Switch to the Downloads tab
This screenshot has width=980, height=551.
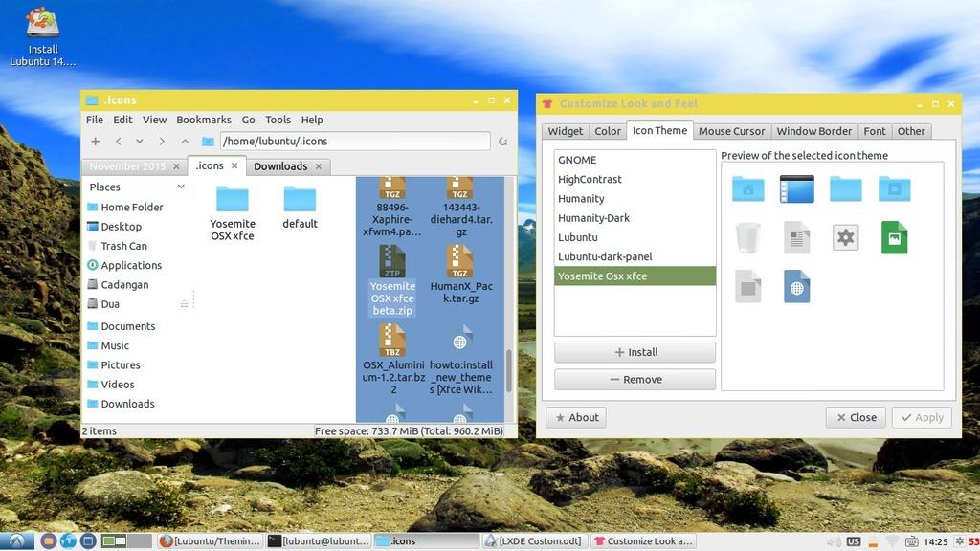281,165
